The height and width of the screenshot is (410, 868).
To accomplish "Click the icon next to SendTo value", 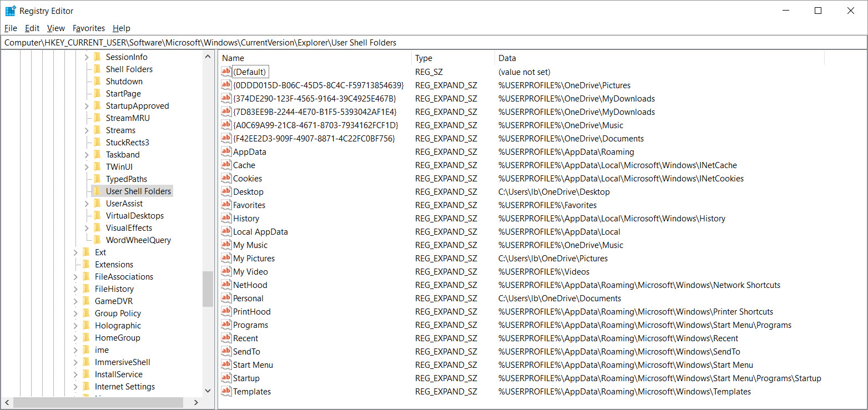I will point(226,351).
